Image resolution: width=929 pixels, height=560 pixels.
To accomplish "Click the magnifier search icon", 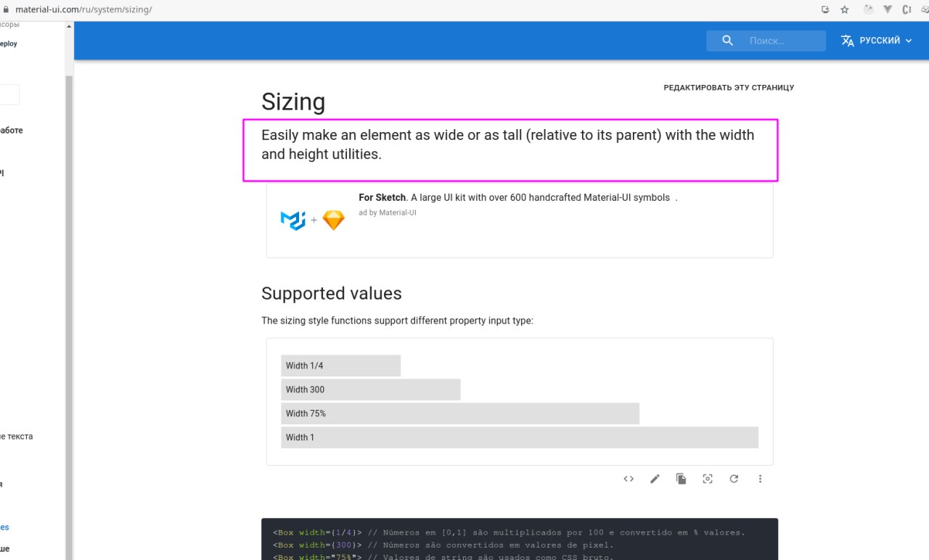I will pyautogui.click(x=728, y=41).
